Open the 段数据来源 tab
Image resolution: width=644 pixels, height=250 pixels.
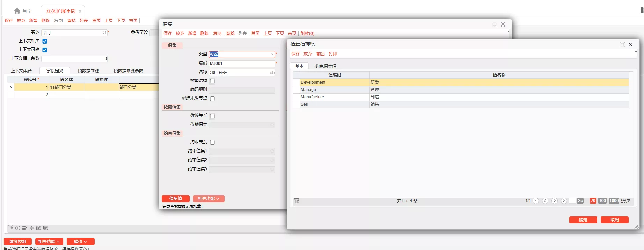coord(88,71)
